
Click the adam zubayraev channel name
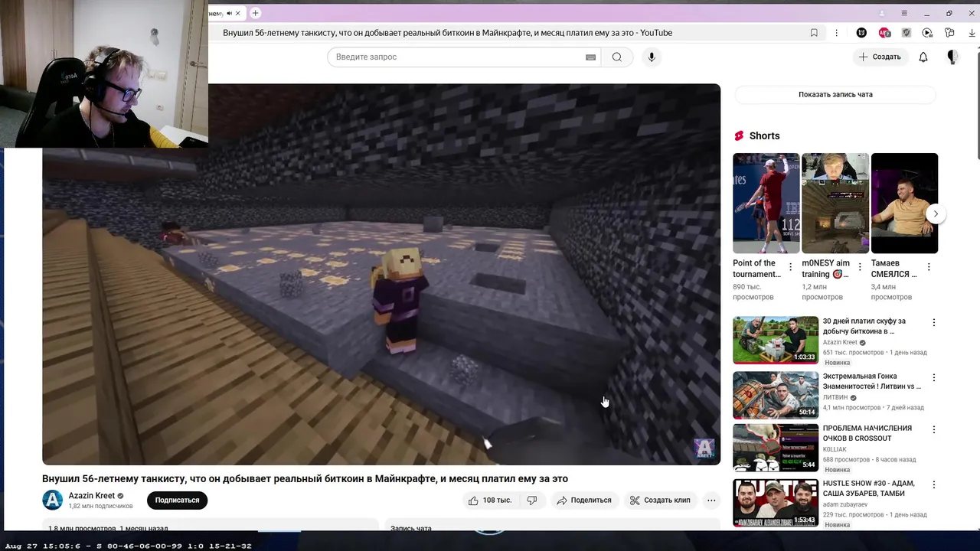[845, 504]
